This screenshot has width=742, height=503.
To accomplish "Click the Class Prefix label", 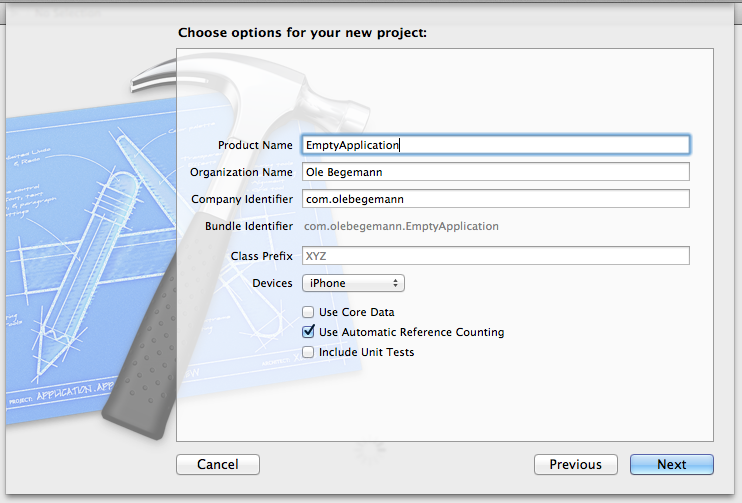I will click(261, 256).
